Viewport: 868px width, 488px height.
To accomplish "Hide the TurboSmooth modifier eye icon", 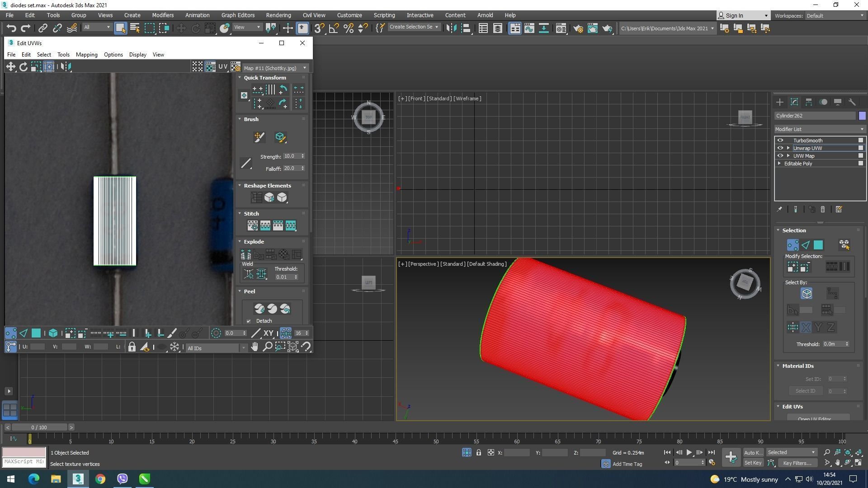I will pyautogui.click(x=780, y=141).
